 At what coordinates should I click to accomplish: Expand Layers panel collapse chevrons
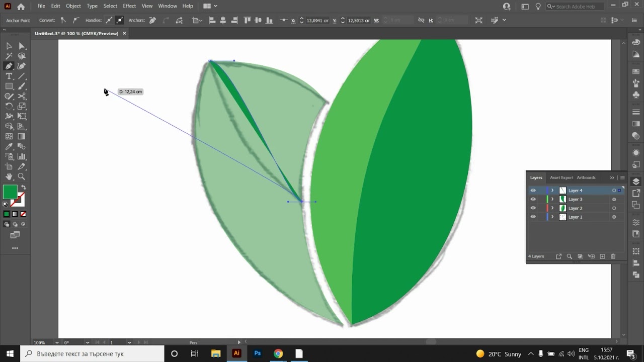[612, 177]
